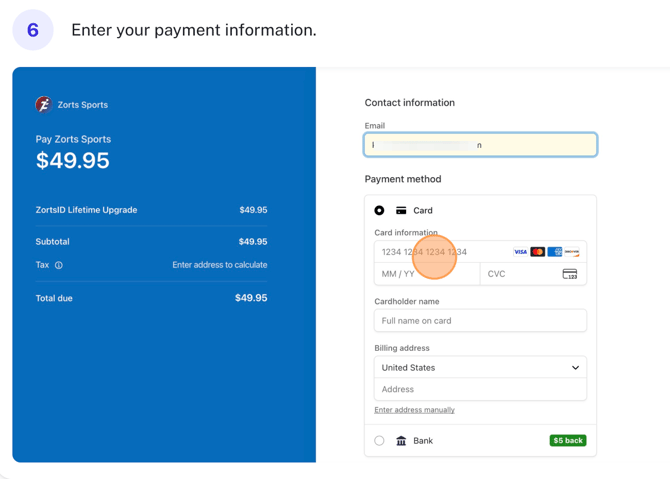
Task: Select the Card payment radio button
Action: (x=379, y=211)
